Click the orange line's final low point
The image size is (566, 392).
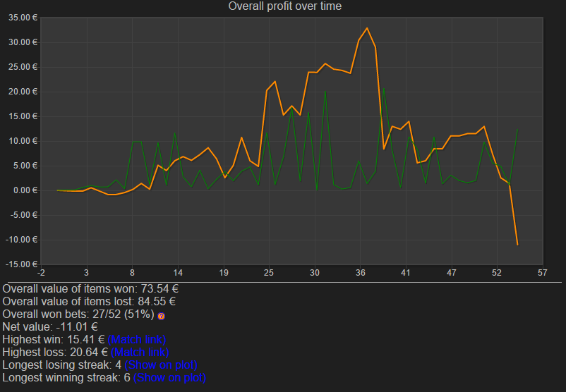(517, 245)
